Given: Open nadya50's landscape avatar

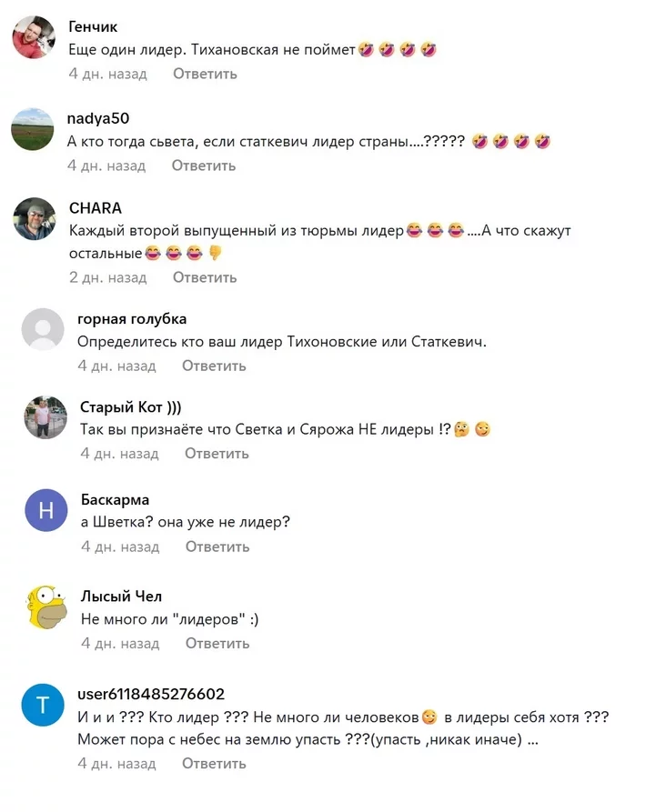Looking at the screenshot, I should tap(33, 129).
